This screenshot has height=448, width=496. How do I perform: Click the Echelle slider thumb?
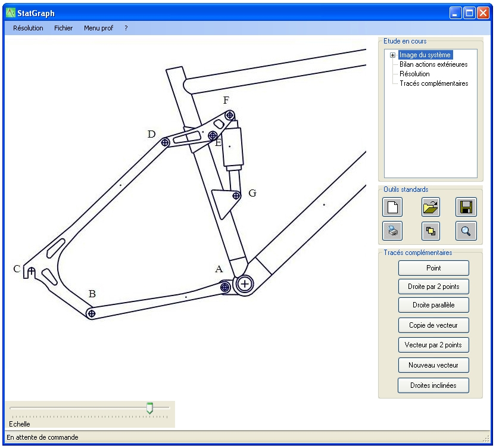click(x=149, y=407)
